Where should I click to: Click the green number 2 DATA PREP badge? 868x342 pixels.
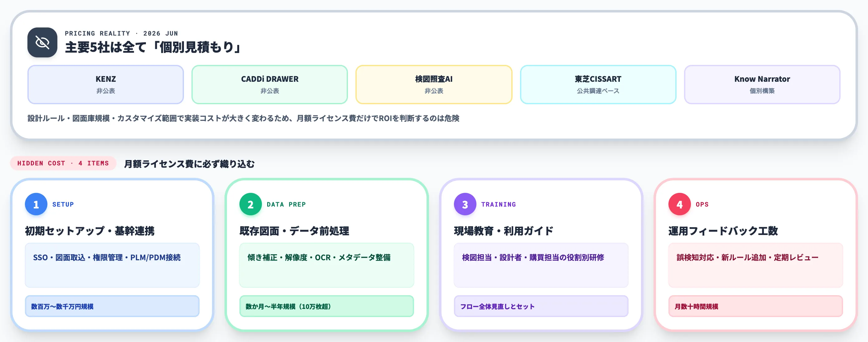(x=250, y=204)
